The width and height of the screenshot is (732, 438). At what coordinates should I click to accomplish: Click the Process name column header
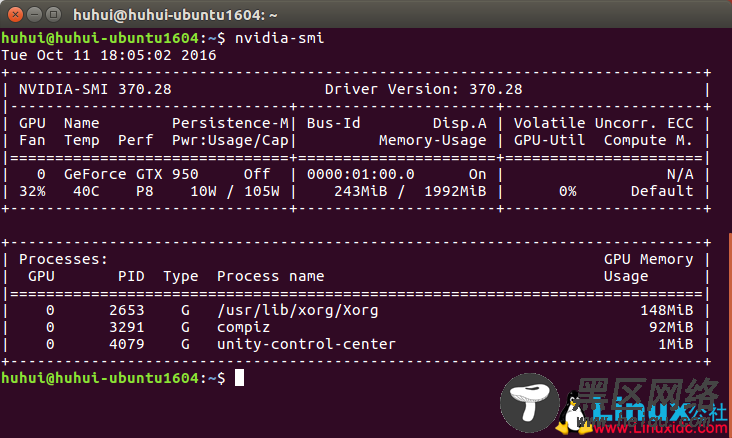tap(271, 276)
